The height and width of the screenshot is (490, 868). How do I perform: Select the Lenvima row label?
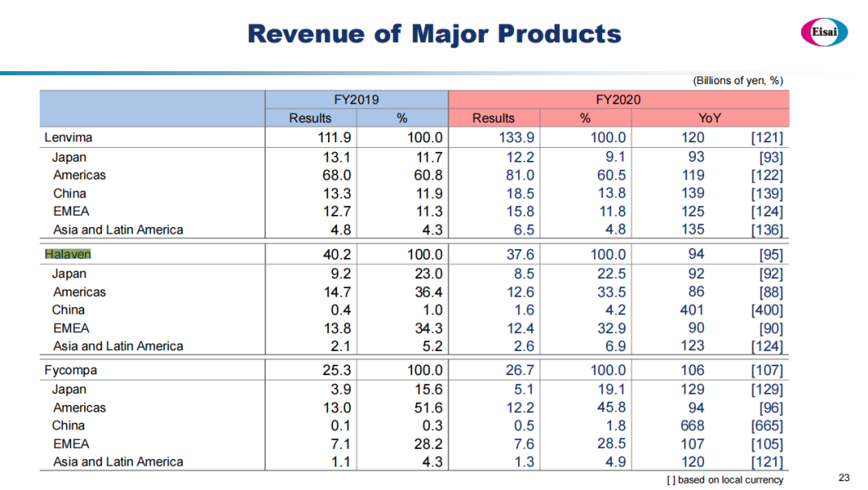click(x=68, y=137)
